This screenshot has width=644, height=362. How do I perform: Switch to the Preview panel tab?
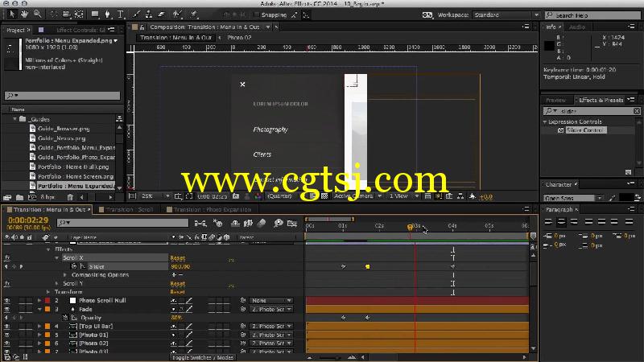[555, 100]
